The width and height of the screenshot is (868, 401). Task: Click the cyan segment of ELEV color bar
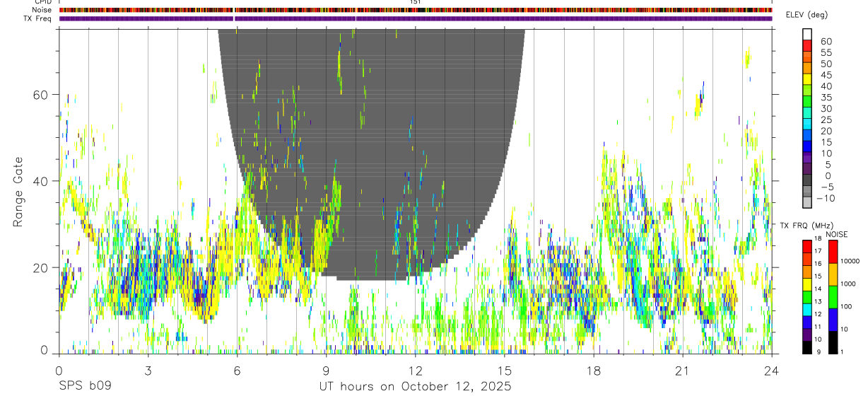(807, 124)
